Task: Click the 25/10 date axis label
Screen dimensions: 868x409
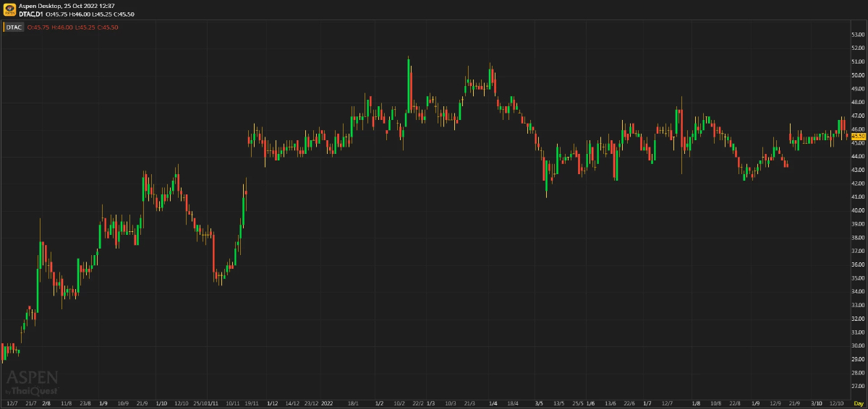Action: click(x=201, y=402)
